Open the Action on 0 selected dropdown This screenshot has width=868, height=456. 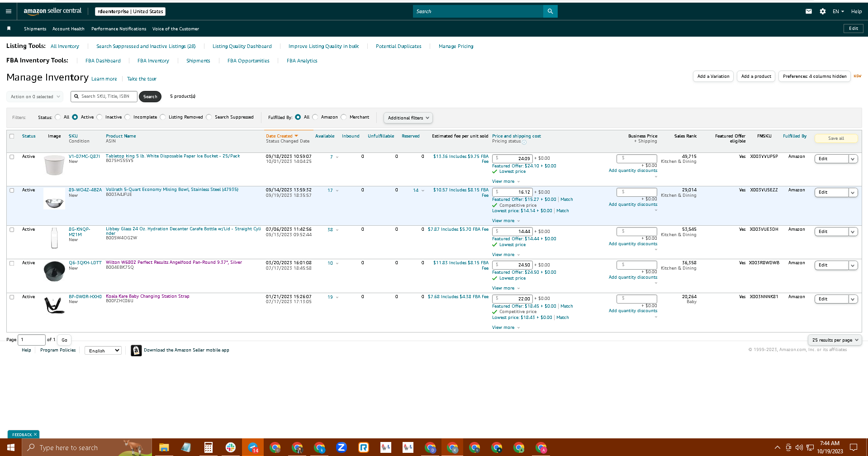click(35, 96)
